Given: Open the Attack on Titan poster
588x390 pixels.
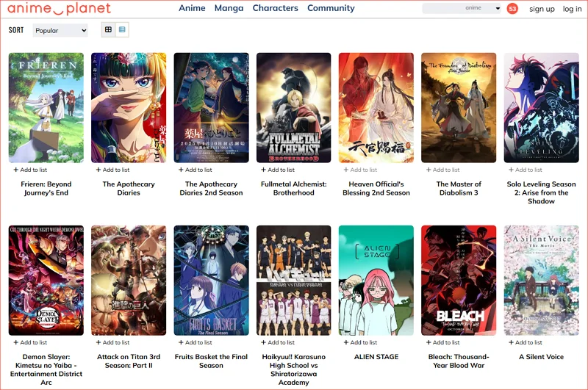Looking at the screenshot, I should point(129,281).
